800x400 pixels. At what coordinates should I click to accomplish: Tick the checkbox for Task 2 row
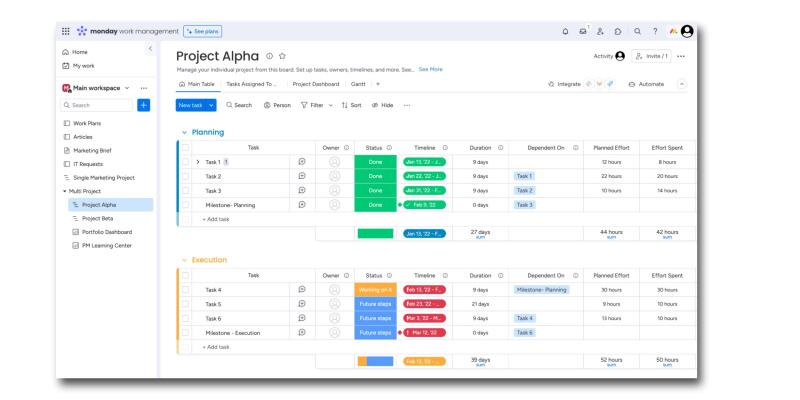coord(185,176)
